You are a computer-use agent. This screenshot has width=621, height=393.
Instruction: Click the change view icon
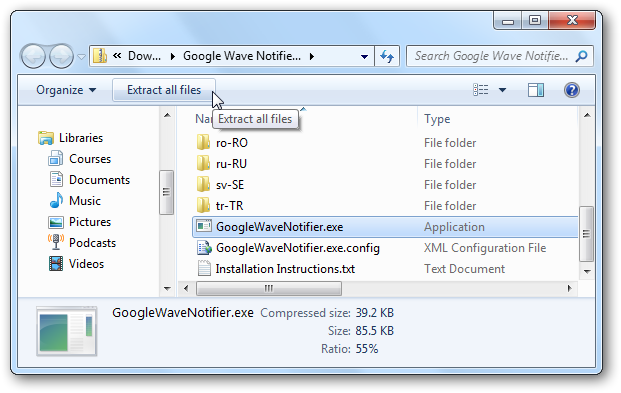pos(481,90)
